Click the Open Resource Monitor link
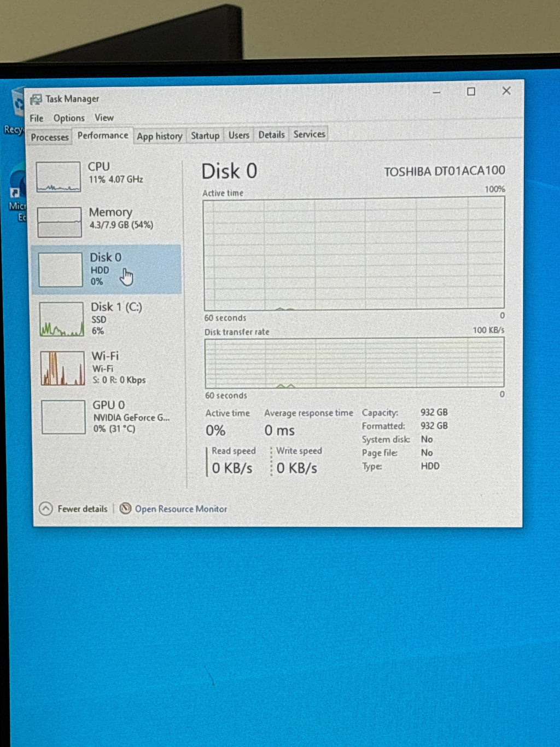560x747 pixels. [181, 509]
